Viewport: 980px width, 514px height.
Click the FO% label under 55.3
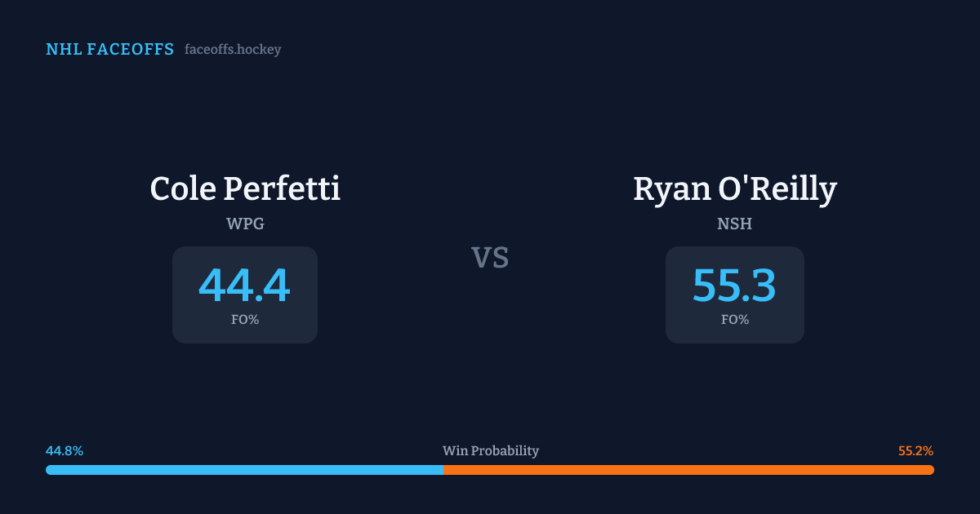(x=735, y=320)
